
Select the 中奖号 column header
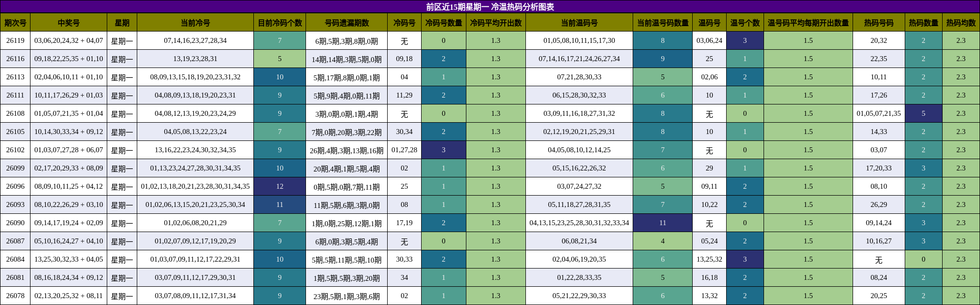(x=69, y=23)
